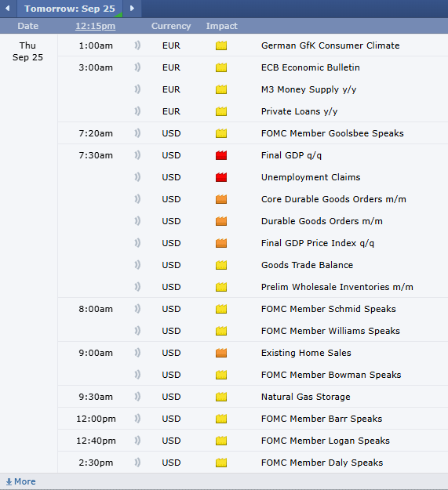Click orange impact icon for Durable Goods Orders m/m
Viewport: 448px width, 490px height.
click(221, 221)
